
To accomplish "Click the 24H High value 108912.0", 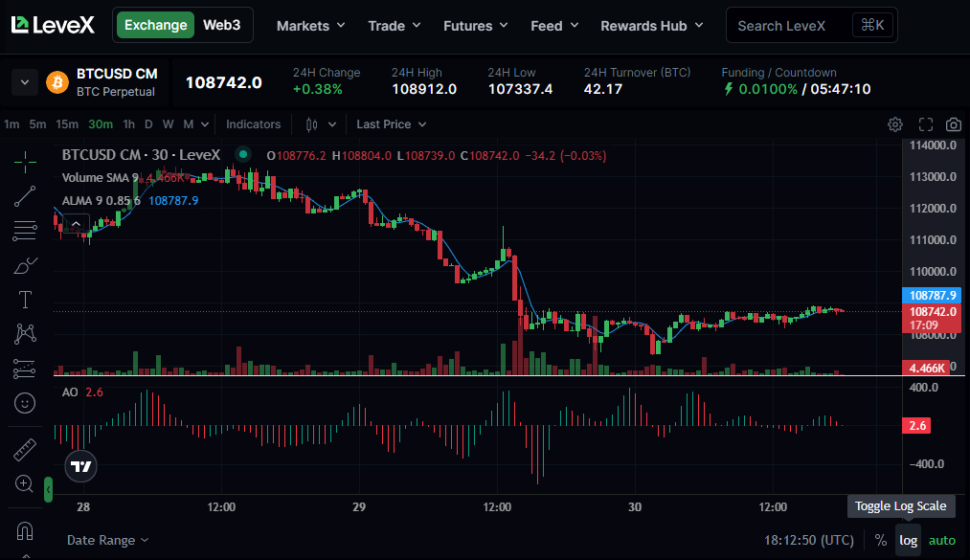I will [x=424, y=89].
